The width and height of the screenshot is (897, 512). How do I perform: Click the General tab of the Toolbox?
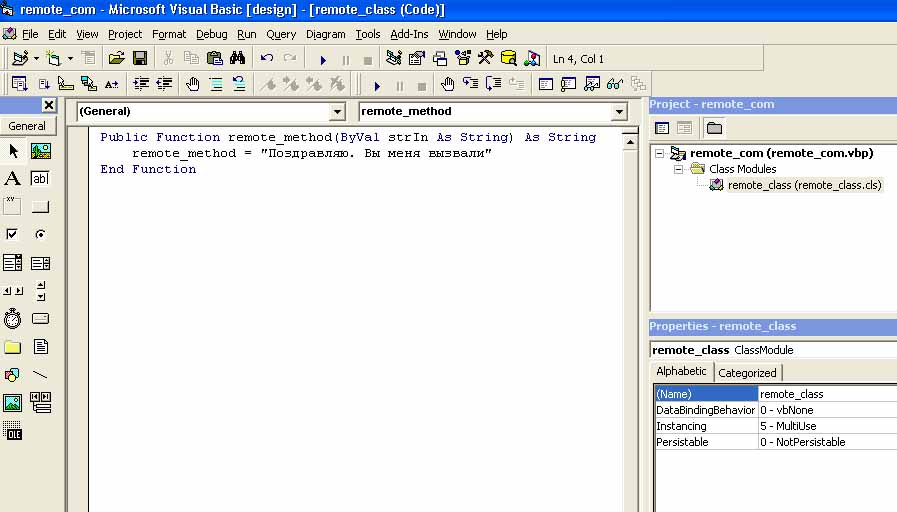[27, 126]
